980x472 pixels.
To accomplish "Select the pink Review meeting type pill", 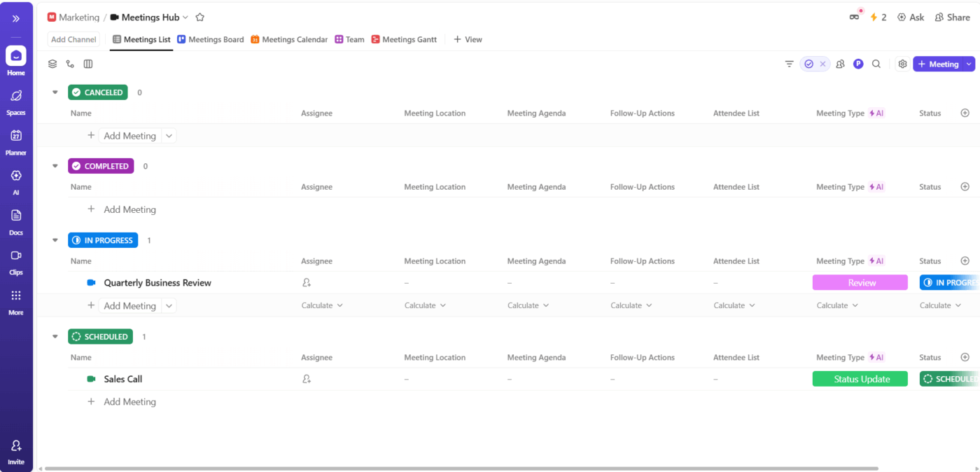I will [860, 282].
